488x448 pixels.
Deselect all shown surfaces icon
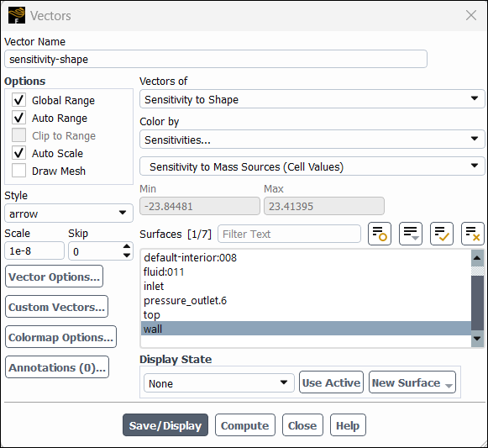point(473,234)
